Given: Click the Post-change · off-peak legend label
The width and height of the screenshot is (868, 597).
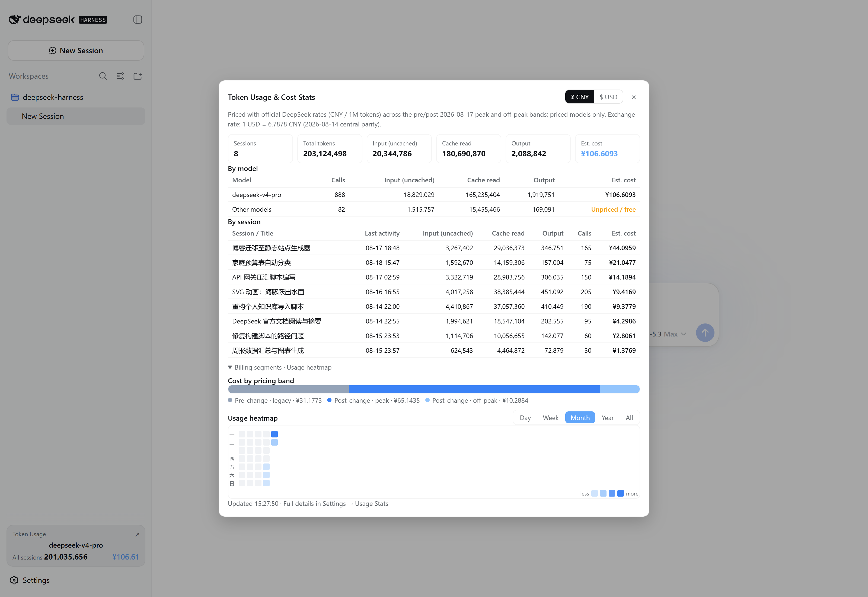Looking at the screenshot, I should [480, 400].
